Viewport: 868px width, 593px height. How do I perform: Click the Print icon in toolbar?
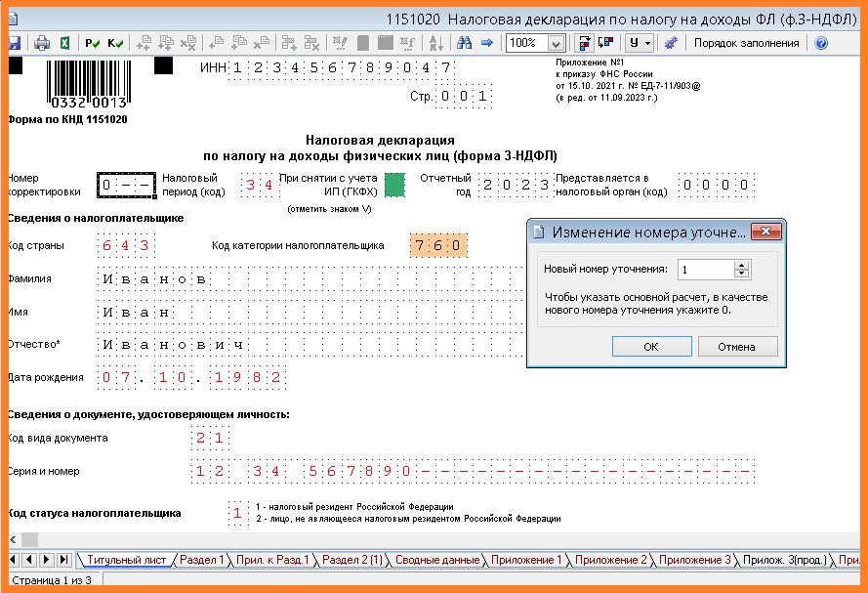tap(42, 43)
